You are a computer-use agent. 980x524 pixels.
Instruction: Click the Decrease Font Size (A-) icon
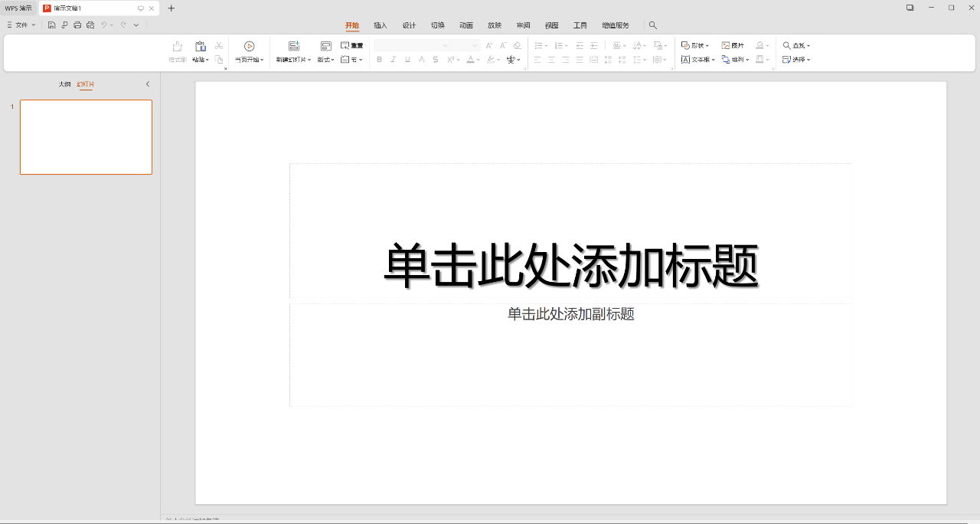click(503, 46)
